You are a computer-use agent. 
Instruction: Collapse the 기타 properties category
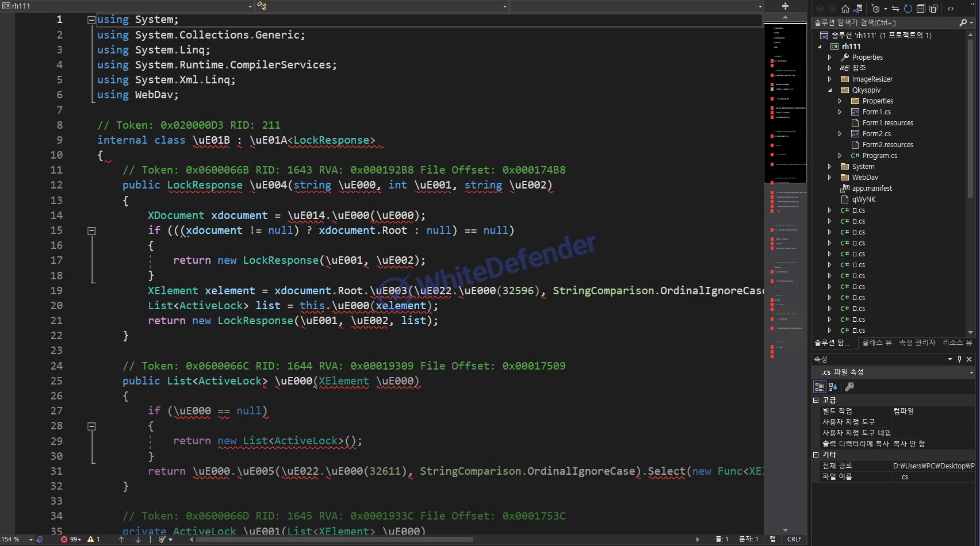(816, 455)
